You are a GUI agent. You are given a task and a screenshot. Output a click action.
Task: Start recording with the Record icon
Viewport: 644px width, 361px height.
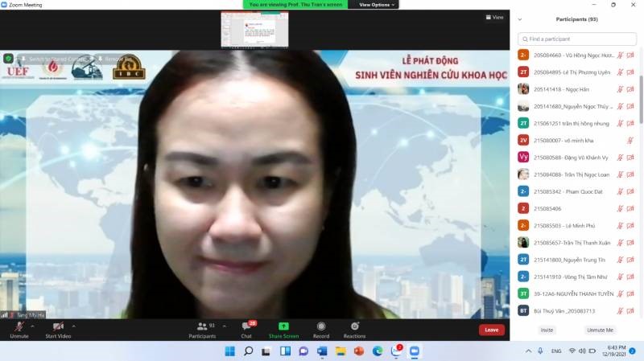click(321, 326)
